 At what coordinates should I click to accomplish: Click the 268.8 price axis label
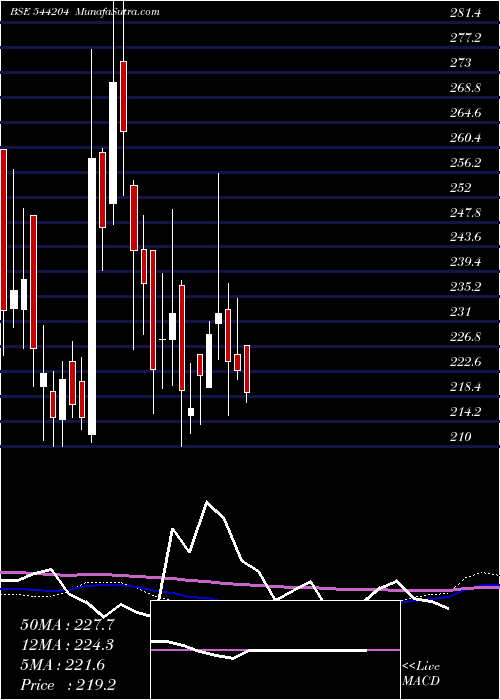point(465,88)
